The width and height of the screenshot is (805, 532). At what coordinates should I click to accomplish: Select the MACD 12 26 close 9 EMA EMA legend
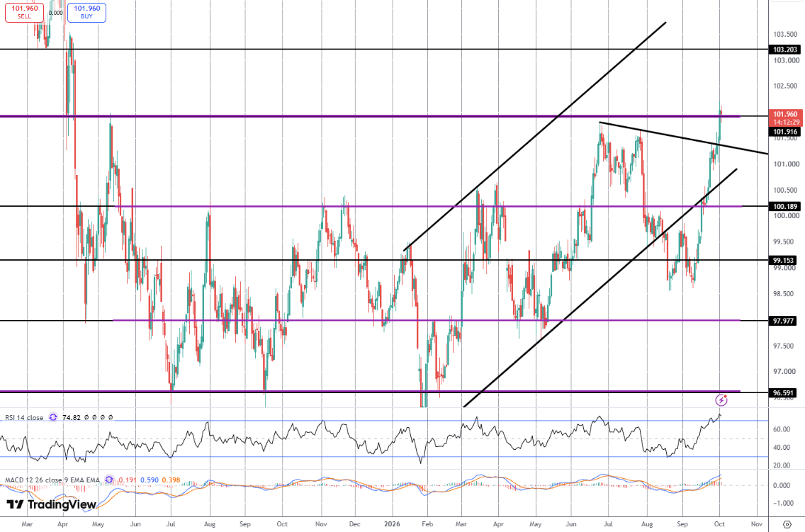tap(52, 480)
